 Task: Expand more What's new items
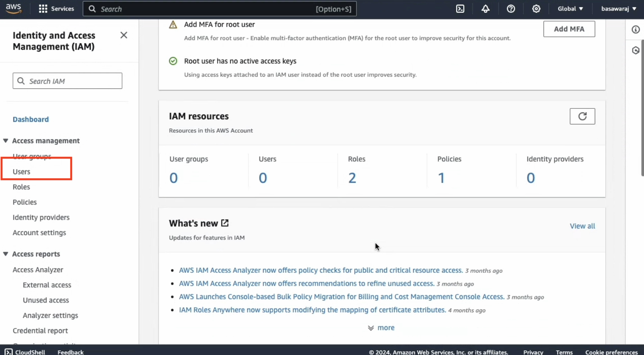(x=381, y=328)
